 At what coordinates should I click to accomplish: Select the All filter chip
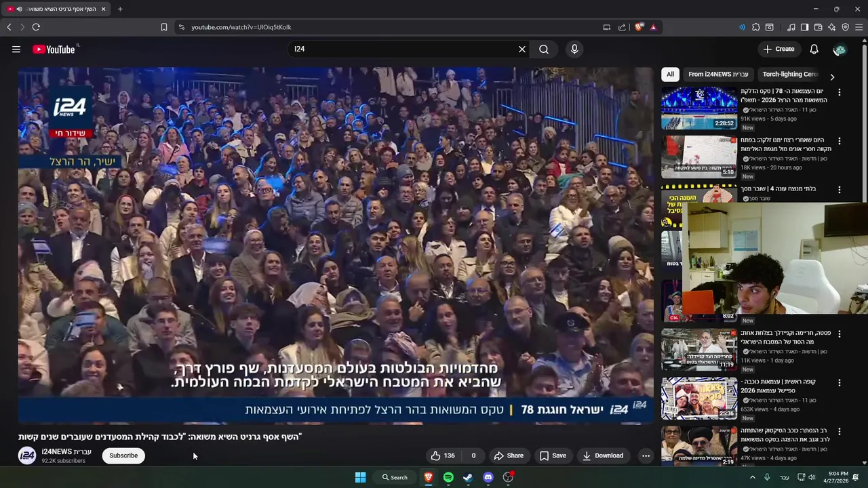coord(670,75)
